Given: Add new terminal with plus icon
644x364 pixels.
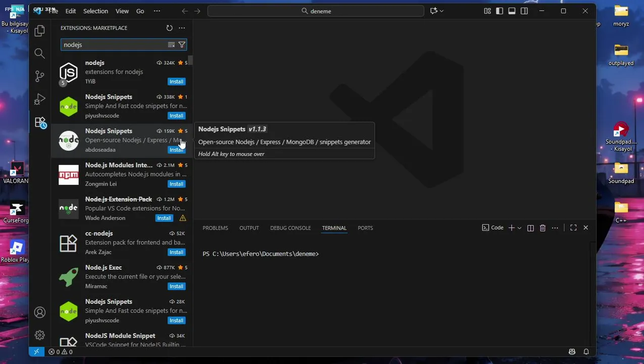Looking at the screenshot, I should [x=511, y=228].
